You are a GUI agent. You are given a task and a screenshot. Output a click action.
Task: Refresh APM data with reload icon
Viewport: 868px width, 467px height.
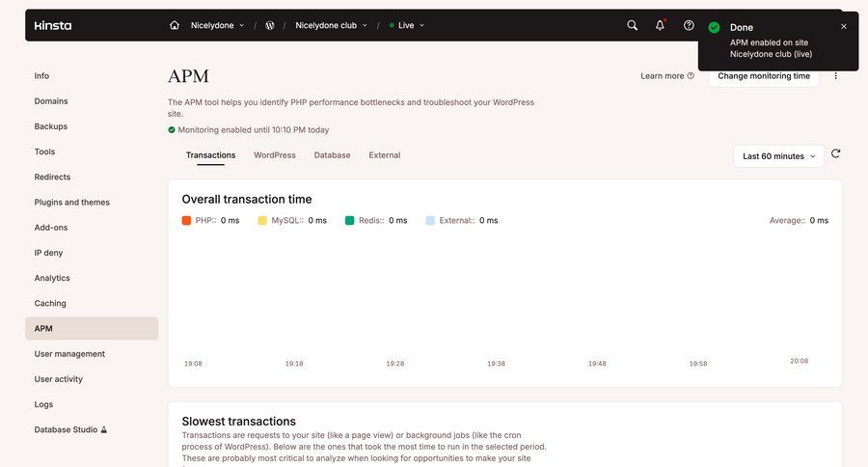(836, 153)
